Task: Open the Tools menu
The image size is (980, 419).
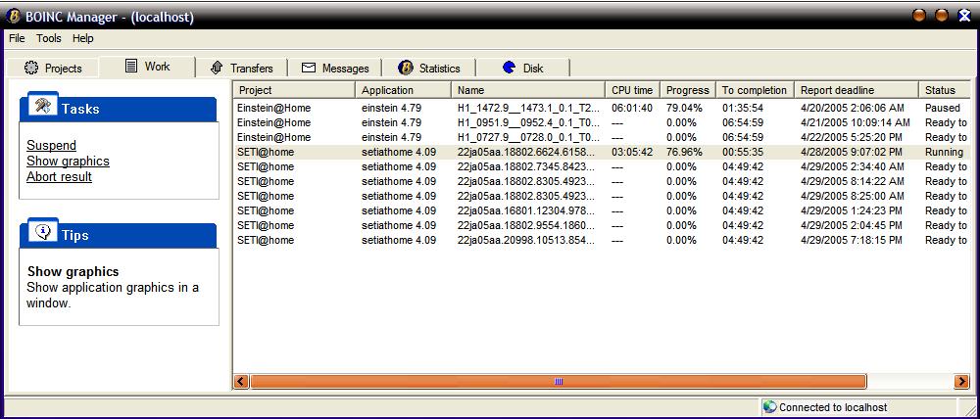Action: 49,38
